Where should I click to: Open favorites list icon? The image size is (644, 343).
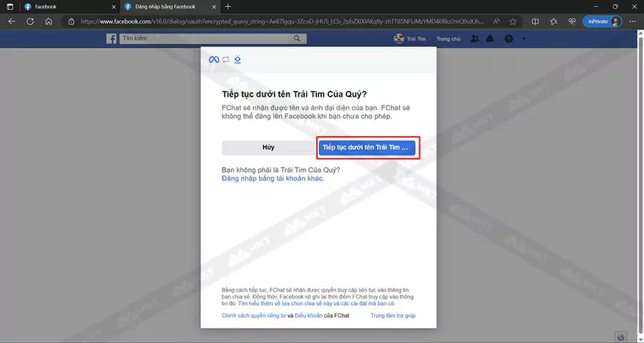click(554, 21)
